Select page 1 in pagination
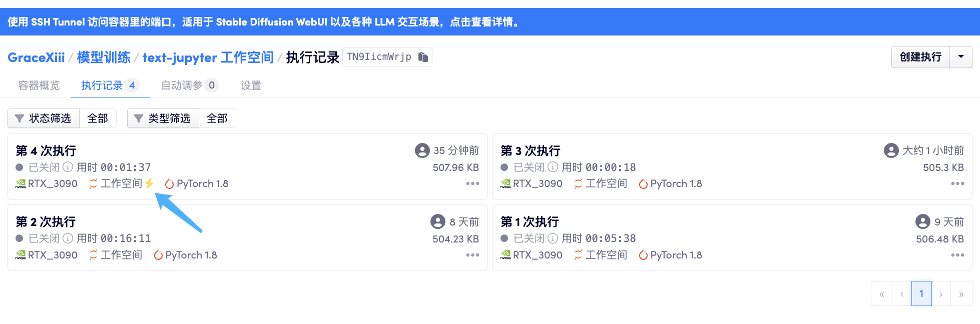Image resolution: width=980 pixels, height=324 pixels. pyautogui.click(x=921, y=293)
